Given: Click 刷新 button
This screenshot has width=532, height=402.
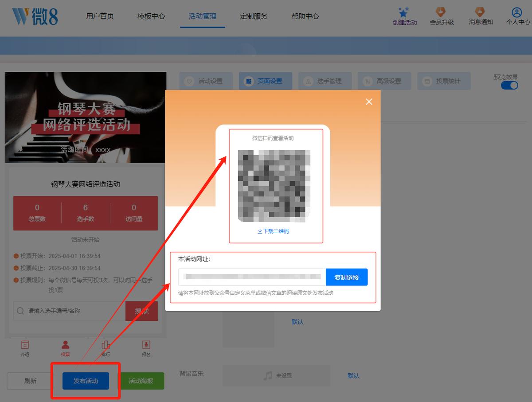Looking at the screenshot, I should click(x=30, y=381).
